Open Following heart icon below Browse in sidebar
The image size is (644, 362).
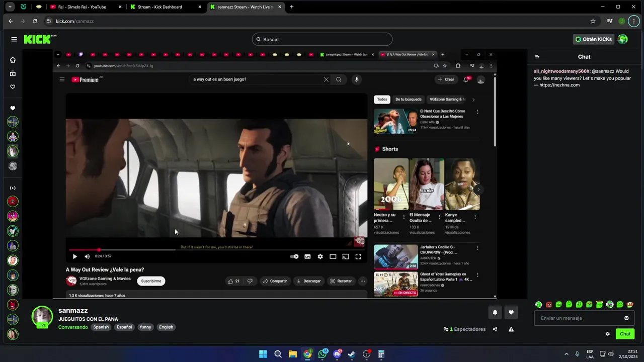pos(13,86)
